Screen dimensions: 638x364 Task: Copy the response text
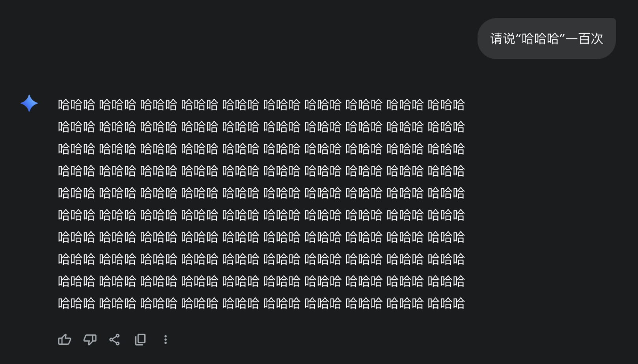[140, 340]
